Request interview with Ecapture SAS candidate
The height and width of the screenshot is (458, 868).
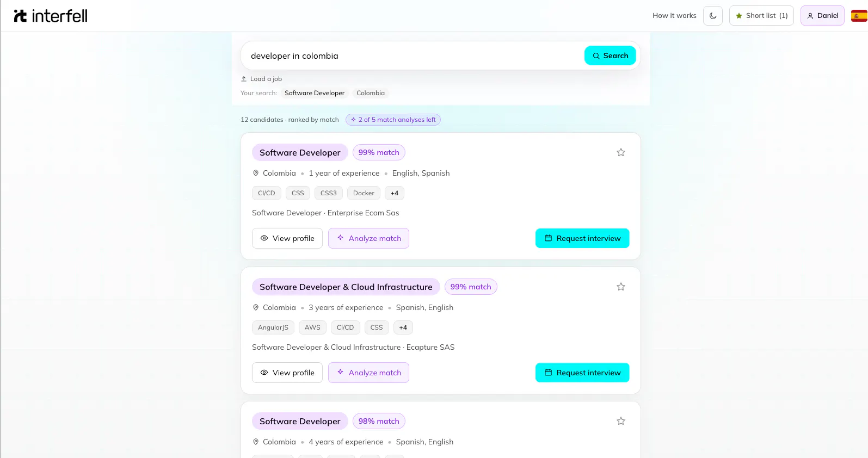[582, 373]
